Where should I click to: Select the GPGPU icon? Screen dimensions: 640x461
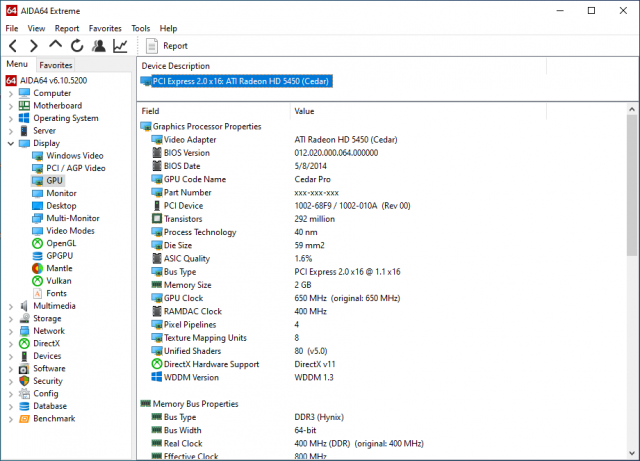tap(37, 256)
